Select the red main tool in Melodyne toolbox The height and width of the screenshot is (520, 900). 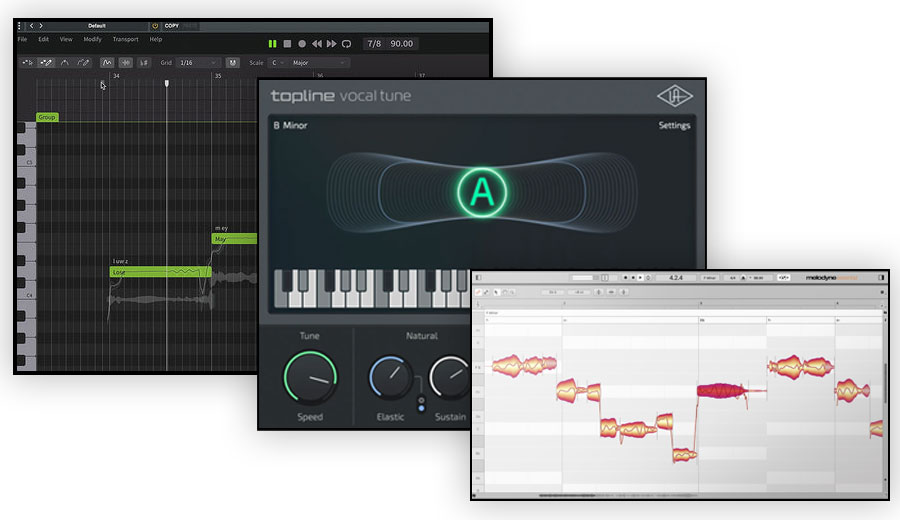pos(479,292)
